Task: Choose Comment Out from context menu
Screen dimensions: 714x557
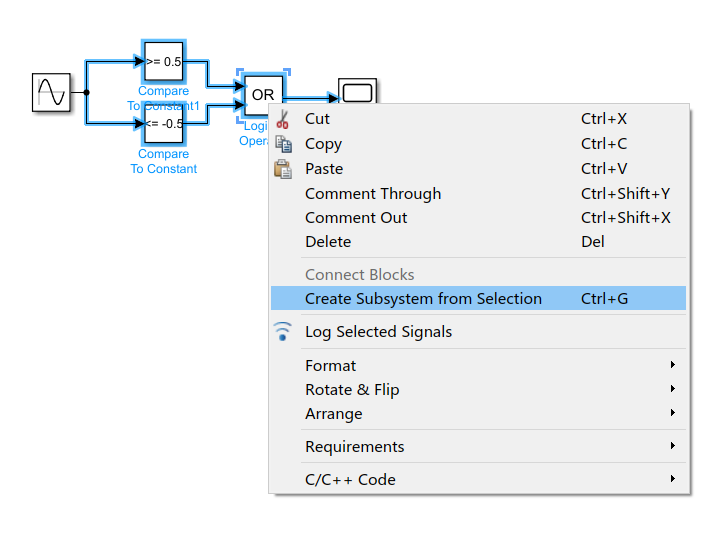Action: (x=356, y=218)
